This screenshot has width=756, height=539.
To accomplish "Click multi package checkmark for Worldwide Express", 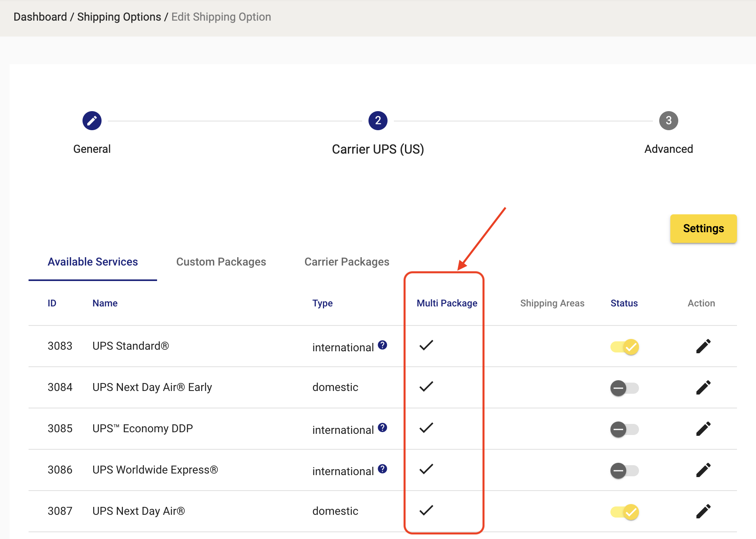I will pos(426,469).
